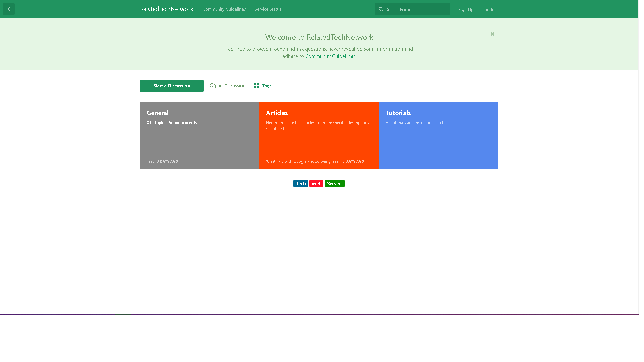Dismiss the welcome banner with X
The height and width of the screenshot is (362, 644).
(492, 34)
